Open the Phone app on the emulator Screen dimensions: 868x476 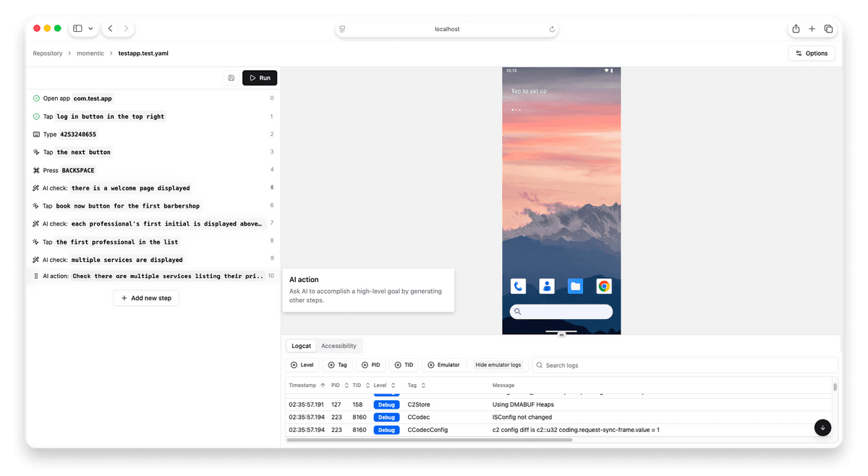click(x=518, y=286)
